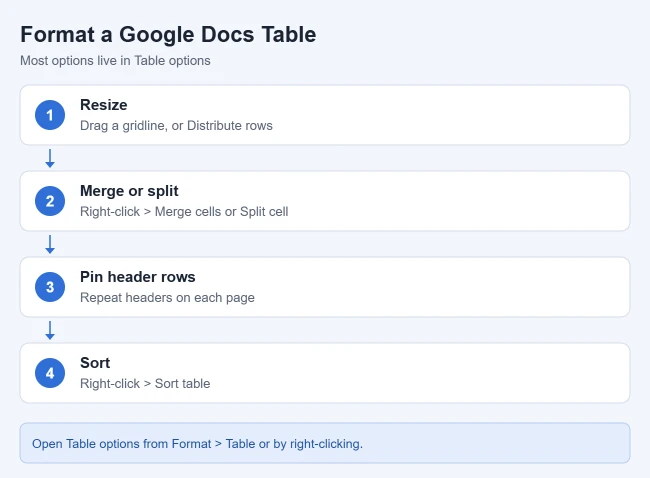Click the subtitle "Most options live in Table options"
This screenshot has width=650, height=478.
(x=115, y=61)
